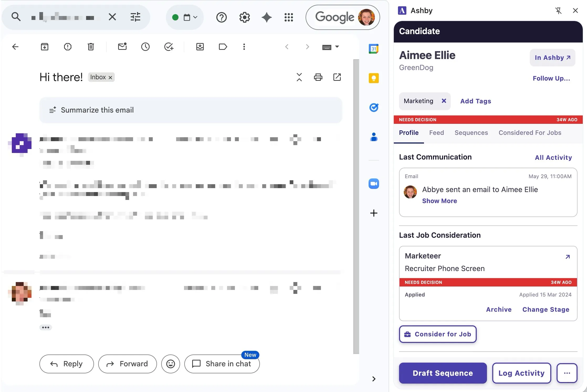587x392 pixels.
Task: Click the Move to folder icon
Action: click(x=200, y=47)
